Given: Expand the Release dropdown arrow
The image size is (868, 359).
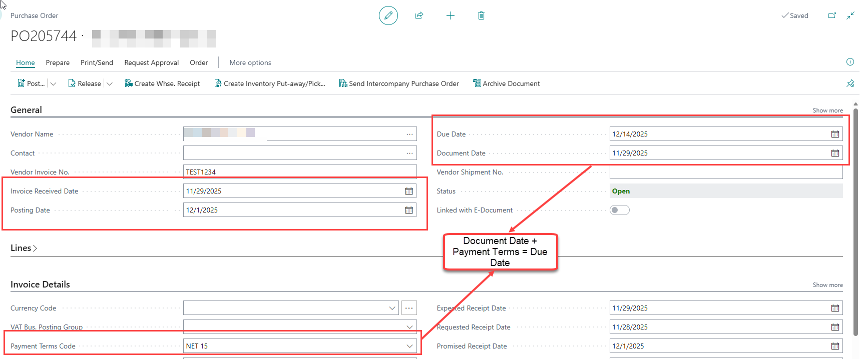Looking at the screenshot, I should 110,84.
